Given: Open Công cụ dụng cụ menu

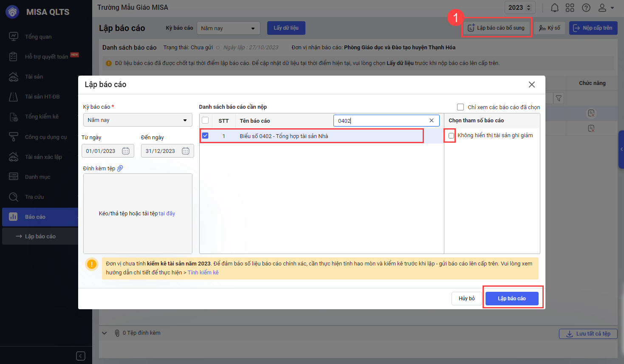Looking at the screenshot, I should (46, 137).
